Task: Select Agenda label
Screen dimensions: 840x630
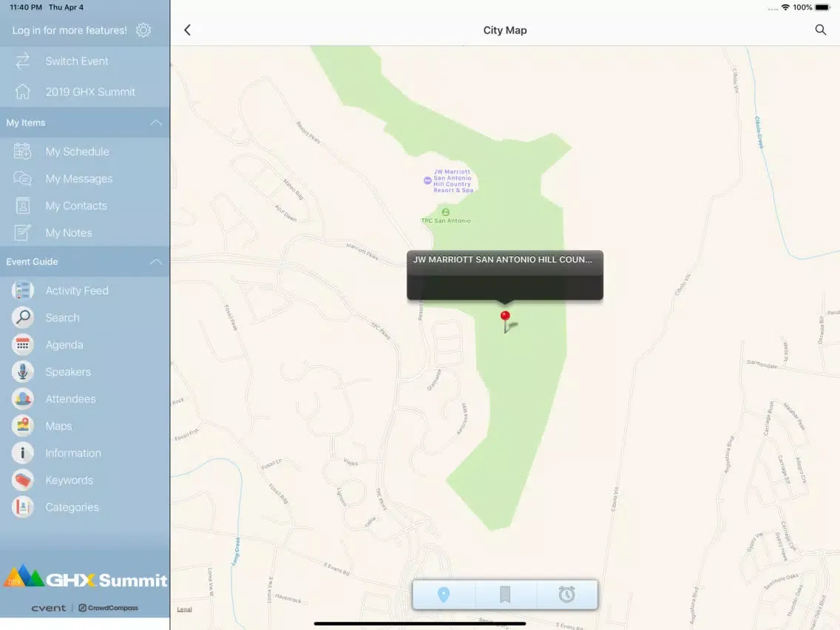Action: click(64, 345)
